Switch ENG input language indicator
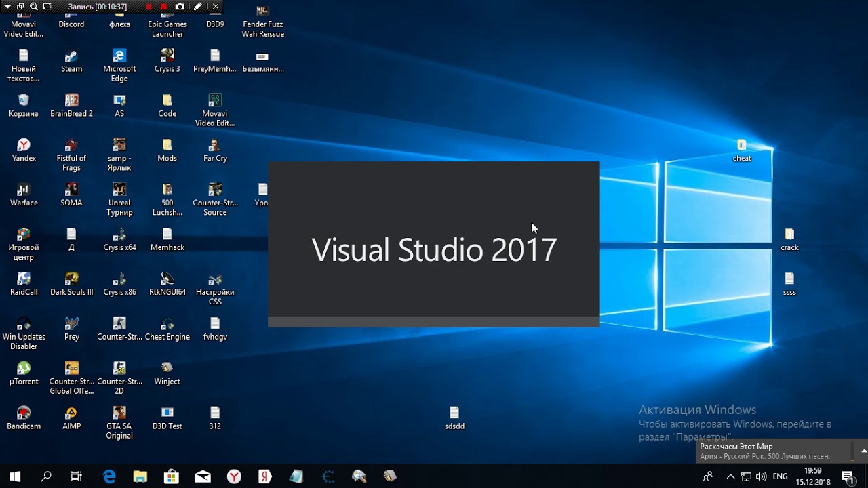The image size is (868, 488). [x=781, y=476]
